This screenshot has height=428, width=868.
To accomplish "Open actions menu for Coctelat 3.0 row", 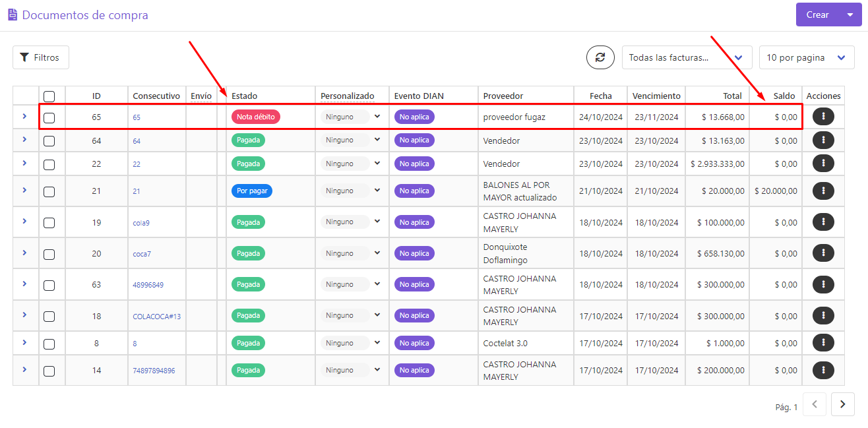I will coord(823,343).
